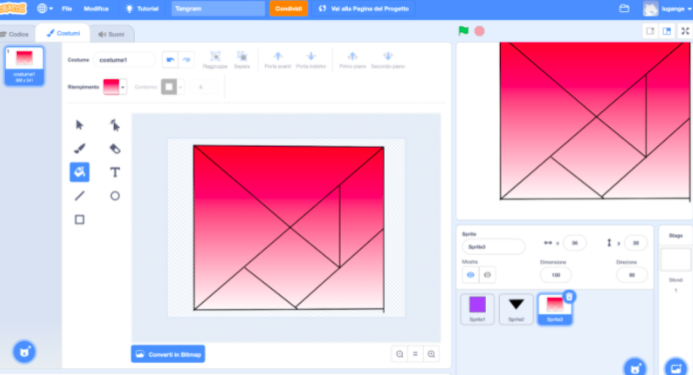Screen dimensions: 693x375
Task: Click Converti in Bitmap button
Action: tap(168, 354)
